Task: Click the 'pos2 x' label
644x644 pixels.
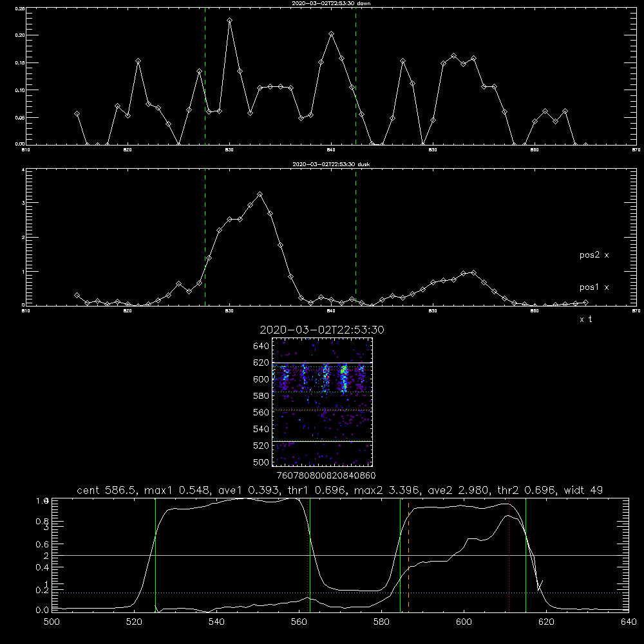Action: (x=594, y=255)
